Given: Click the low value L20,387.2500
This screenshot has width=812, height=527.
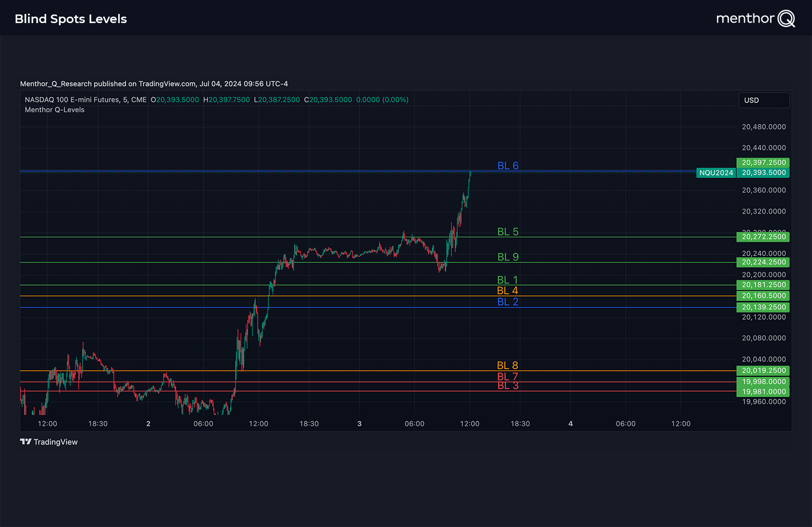Looking at the screenshot, I should [x=277, y=100].
